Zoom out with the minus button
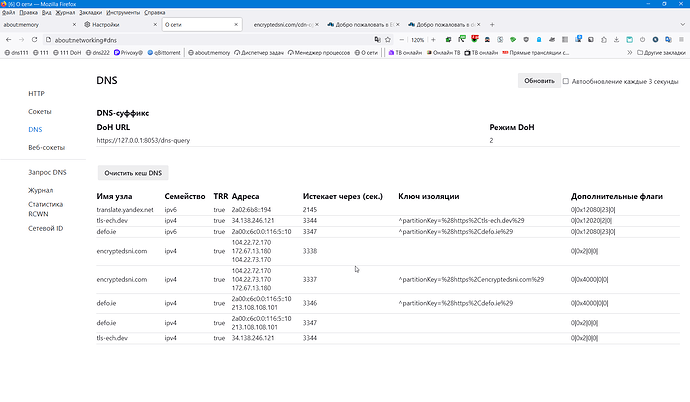The image size is (690, 402). tap(401, 40)
